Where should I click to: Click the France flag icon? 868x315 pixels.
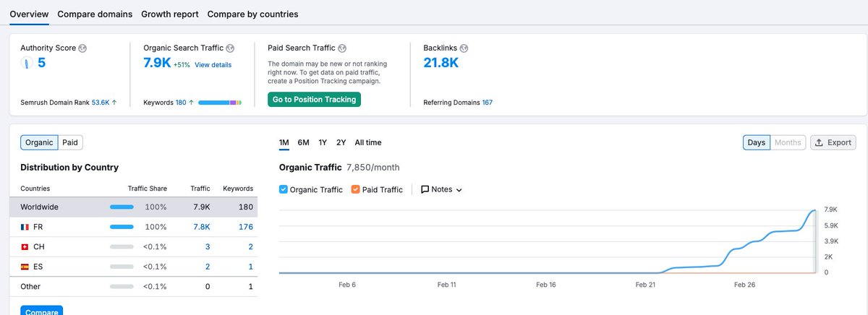25,227
